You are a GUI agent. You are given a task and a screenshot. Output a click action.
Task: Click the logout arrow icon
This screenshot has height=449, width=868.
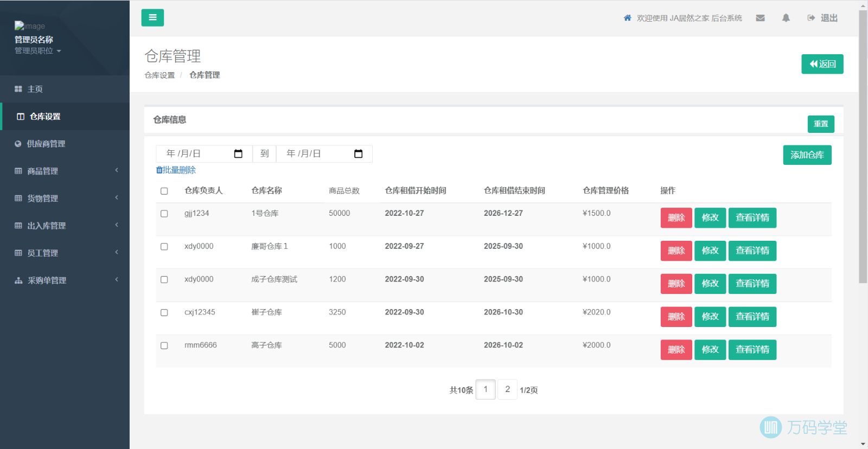(811, 18)
